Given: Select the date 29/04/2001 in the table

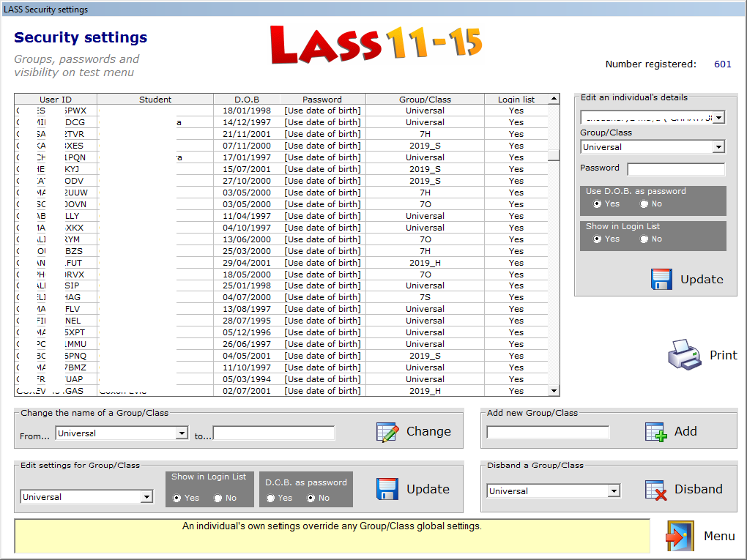Looking at the screenshot, I should (247, 263).
